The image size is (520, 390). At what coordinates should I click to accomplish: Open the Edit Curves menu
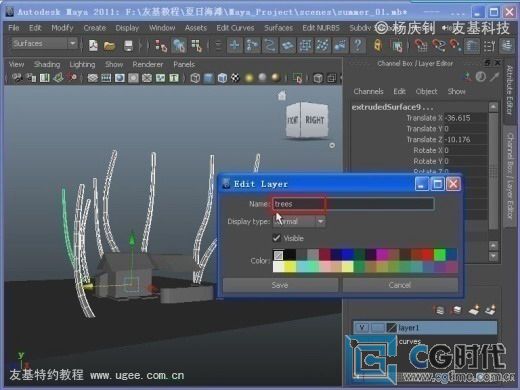coord(235,28)
